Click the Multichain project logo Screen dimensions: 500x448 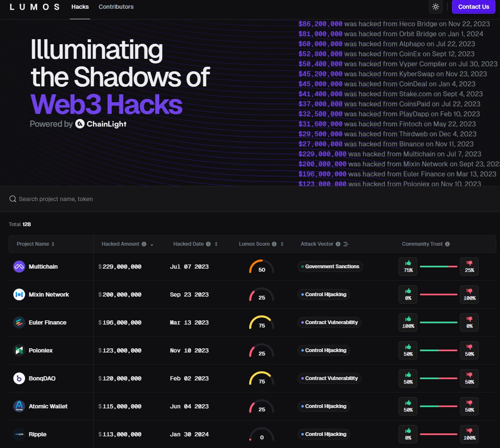[x=19, y=267]
